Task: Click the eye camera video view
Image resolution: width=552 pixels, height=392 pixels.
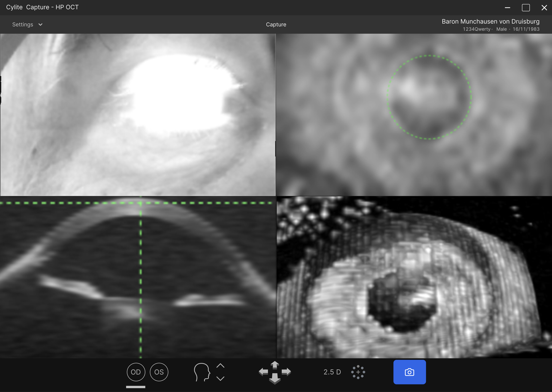Action: point(138,115)
